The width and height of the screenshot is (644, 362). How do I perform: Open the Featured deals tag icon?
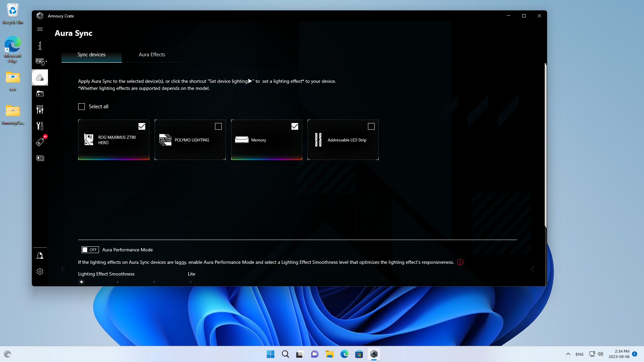point(40,142)
